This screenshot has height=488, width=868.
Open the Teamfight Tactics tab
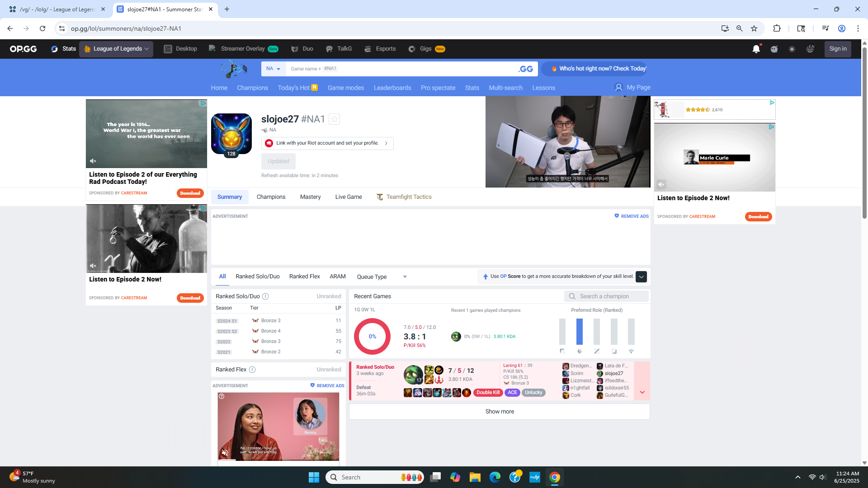[x=404, y=197]
